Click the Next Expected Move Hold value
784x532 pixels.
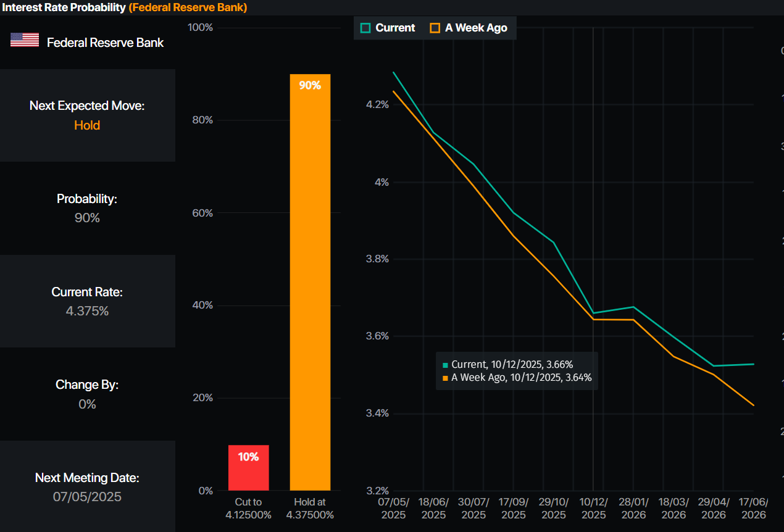click(x=87, y=125)
